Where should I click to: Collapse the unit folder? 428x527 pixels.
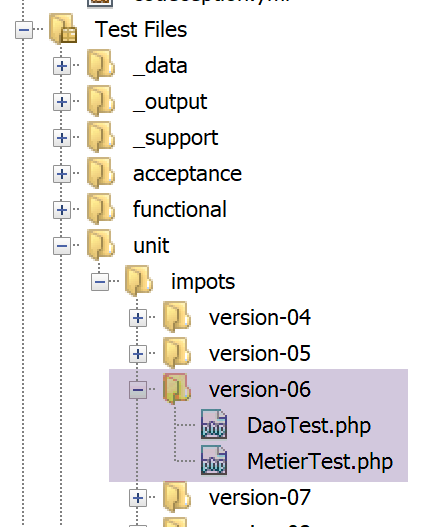pos(62,246)
